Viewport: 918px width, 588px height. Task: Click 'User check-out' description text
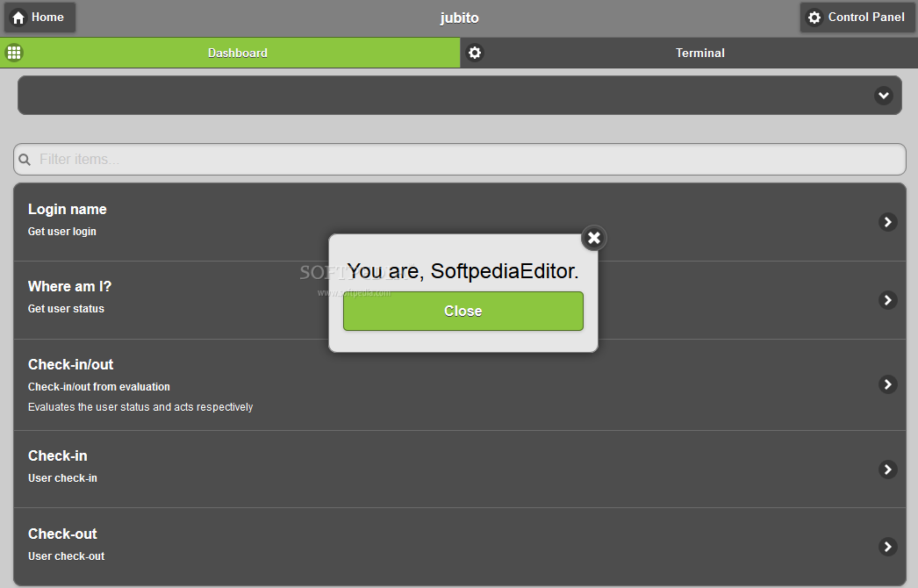point(66,556)
